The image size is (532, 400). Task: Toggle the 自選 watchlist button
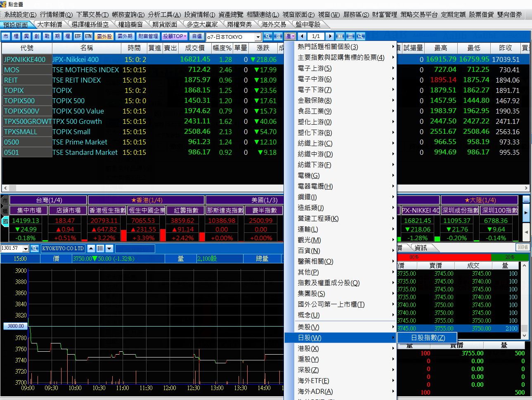pyautogui.click(x=197, y=36)
